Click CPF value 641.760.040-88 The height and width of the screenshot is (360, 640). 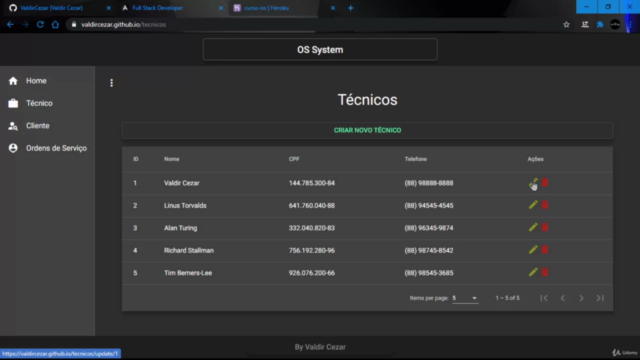[x=311, y=205]
